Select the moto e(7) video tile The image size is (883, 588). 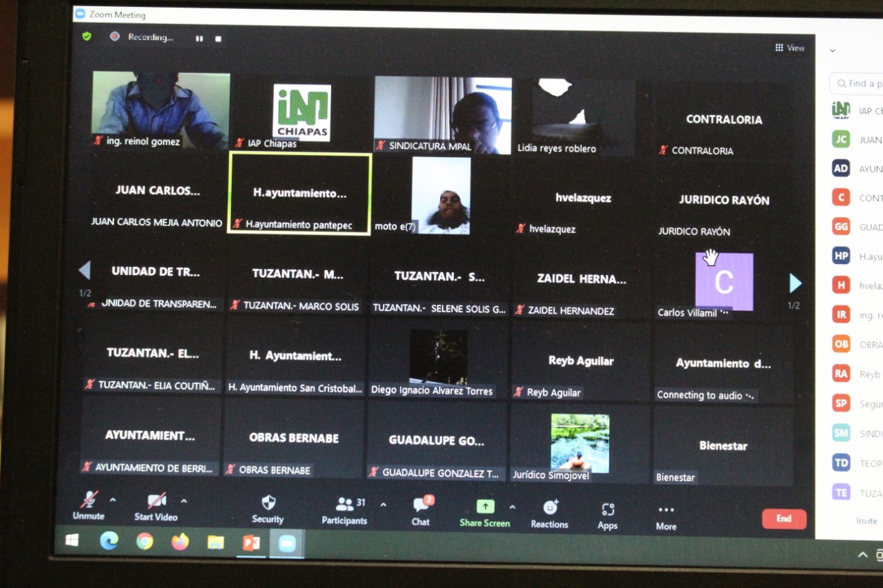(441, 196)
